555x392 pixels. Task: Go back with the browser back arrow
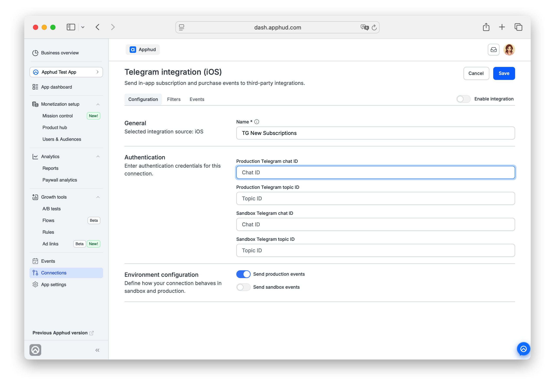pyautogui.click(x=97, y=27)
